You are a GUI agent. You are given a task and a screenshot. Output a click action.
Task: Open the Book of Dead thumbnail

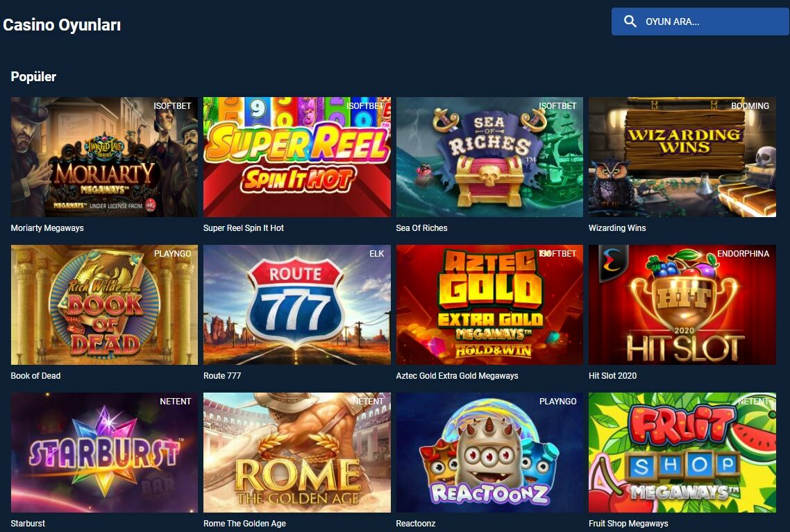coord(104,305)
